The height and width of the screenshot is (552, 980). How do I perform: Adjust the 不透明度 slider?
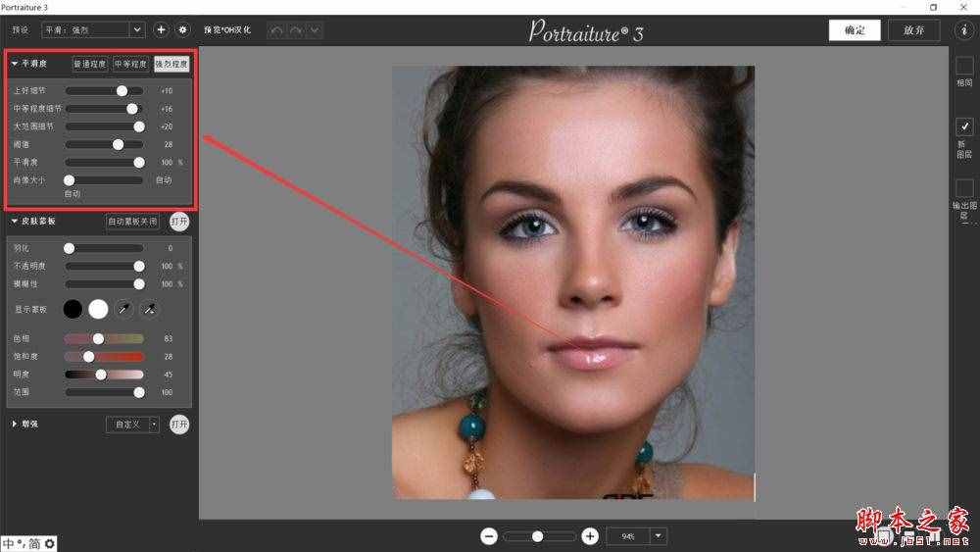(105, 267)
